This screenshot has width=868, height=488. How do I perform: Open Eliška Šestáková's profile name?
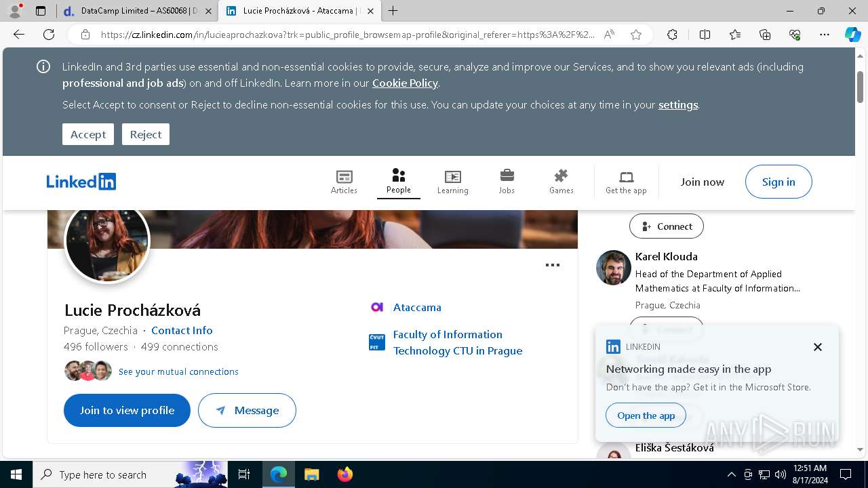pos(674,447)
